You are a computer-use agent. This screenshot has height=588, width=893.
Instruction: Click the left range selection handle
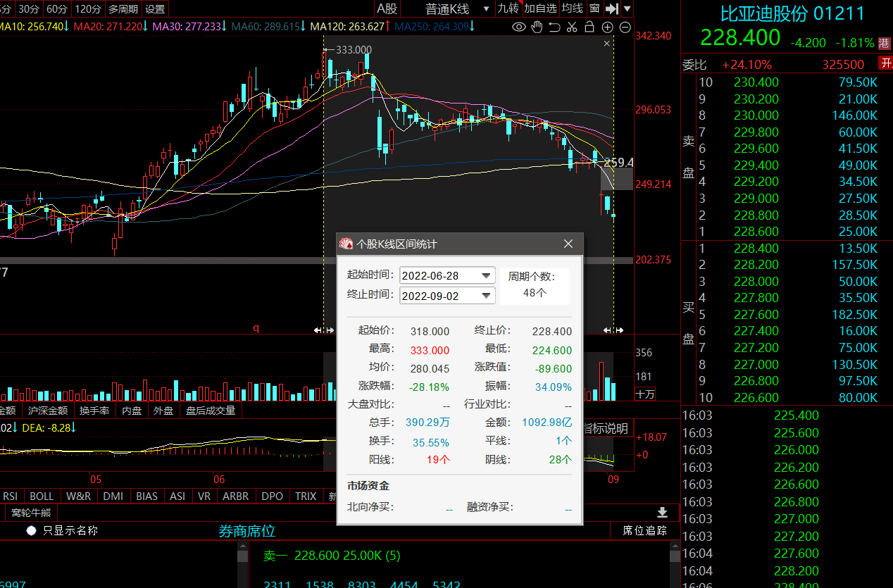323,330
